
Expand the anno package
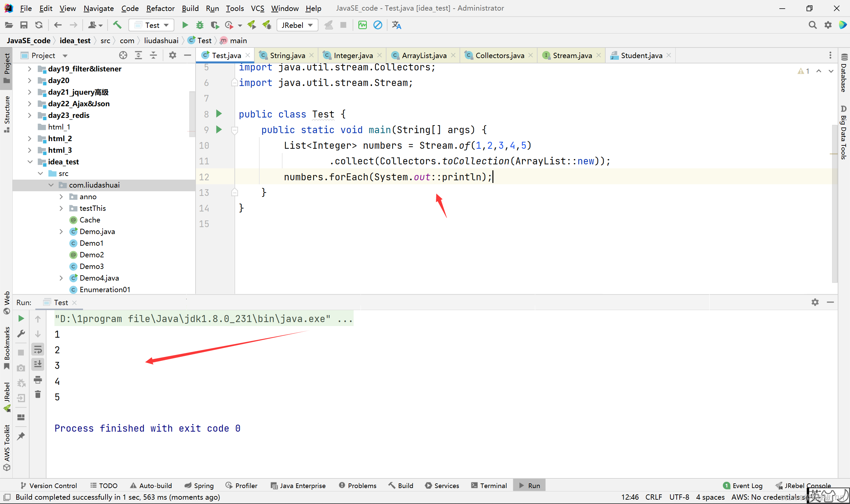[x=61, y=197]
